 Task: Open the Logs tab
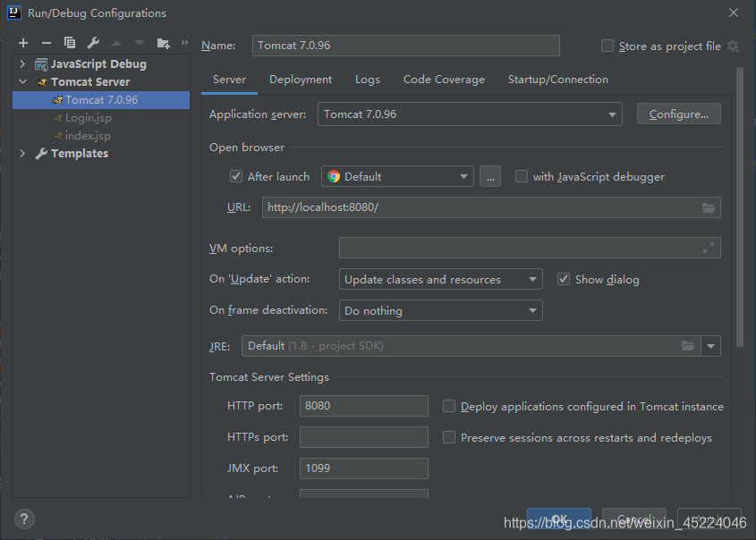coord(368,80)
